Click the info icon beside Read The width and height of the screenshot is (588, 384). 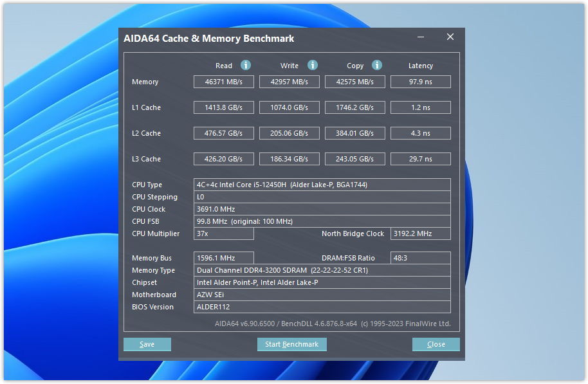pos(246,65)
